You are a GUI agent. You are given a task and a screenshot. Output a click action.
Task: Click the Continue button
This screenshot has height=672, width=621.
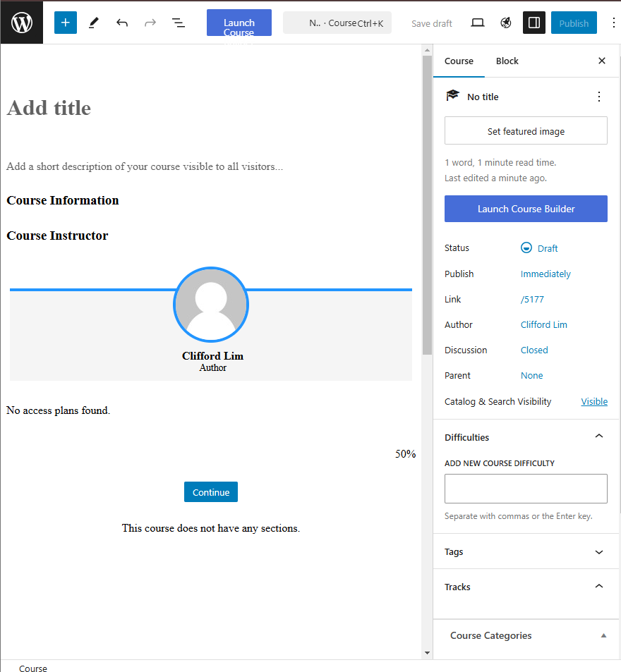coord(211,492)
